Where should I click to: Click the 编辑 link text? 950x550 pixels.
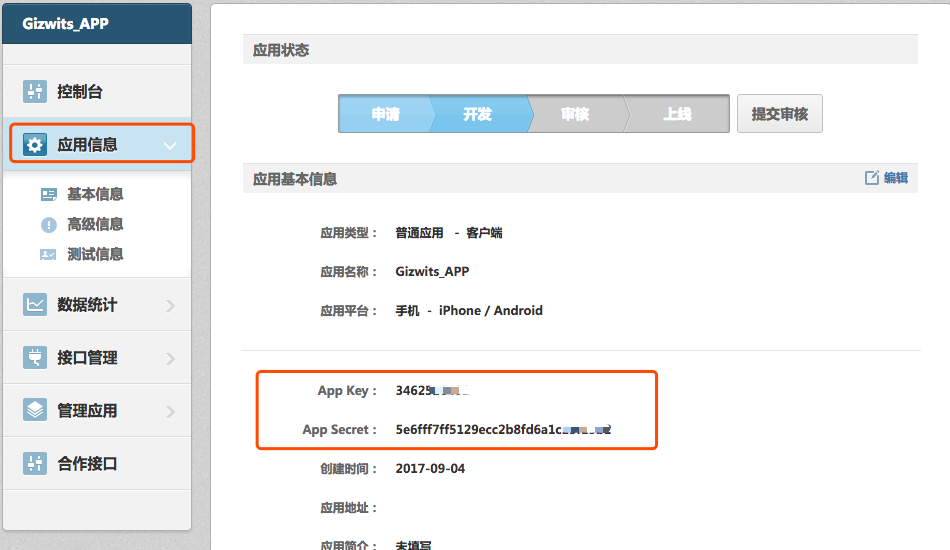pyautogui.click(x=896, y=178)
